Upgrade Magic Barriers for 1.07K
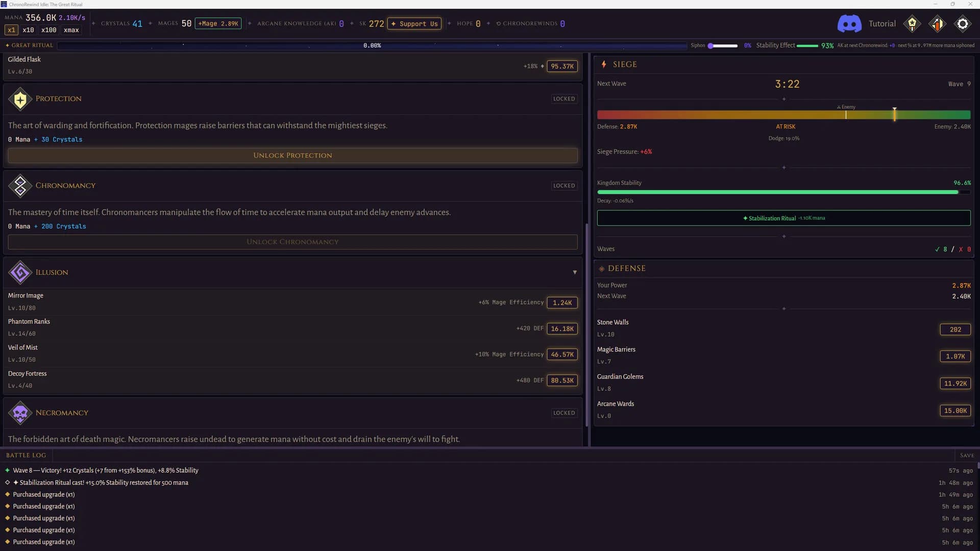Viewport: 980px width, 551px height. point(955,357)
